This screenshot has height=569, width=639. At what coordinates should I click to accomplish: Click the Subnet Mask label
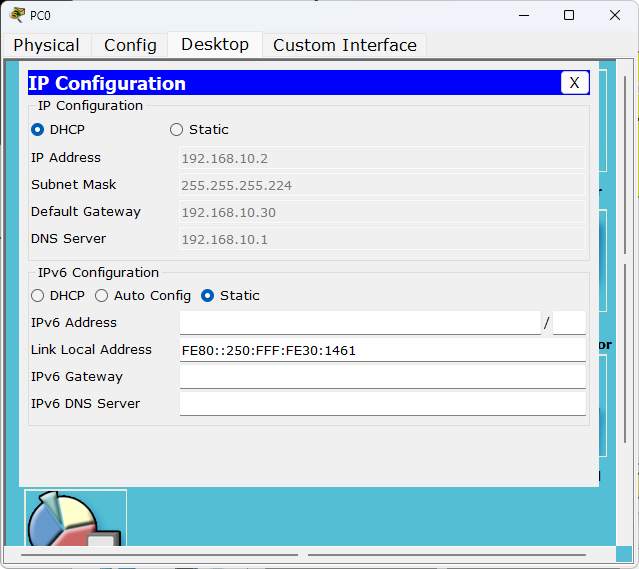click(x=73, y=185)
